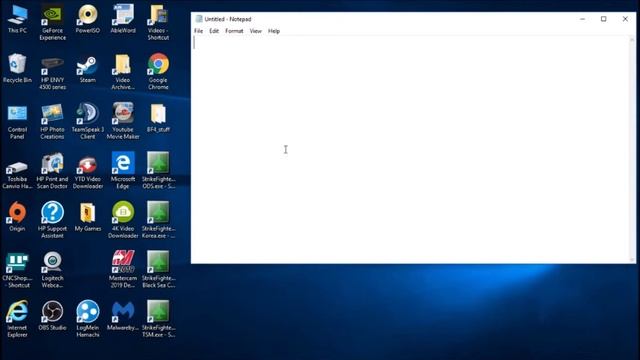Select the My Games folder
The width and height of the screenshot is (640, 360).
tap(88, 218)
